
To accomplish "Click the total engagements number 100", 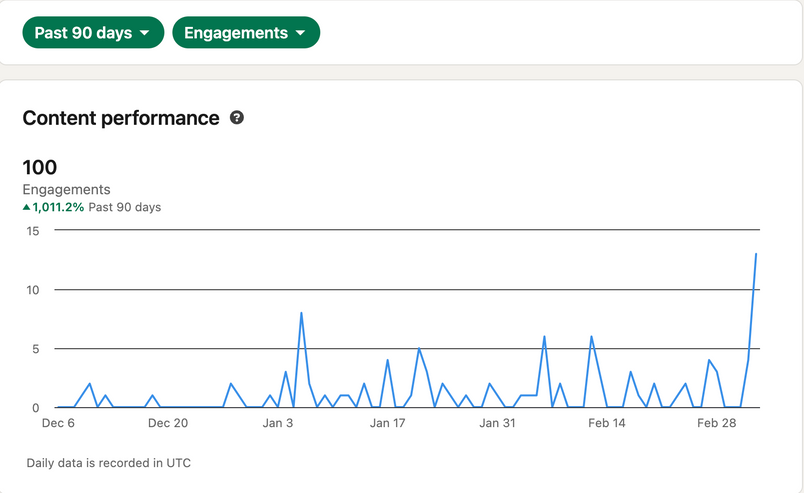I will [40, 167].
